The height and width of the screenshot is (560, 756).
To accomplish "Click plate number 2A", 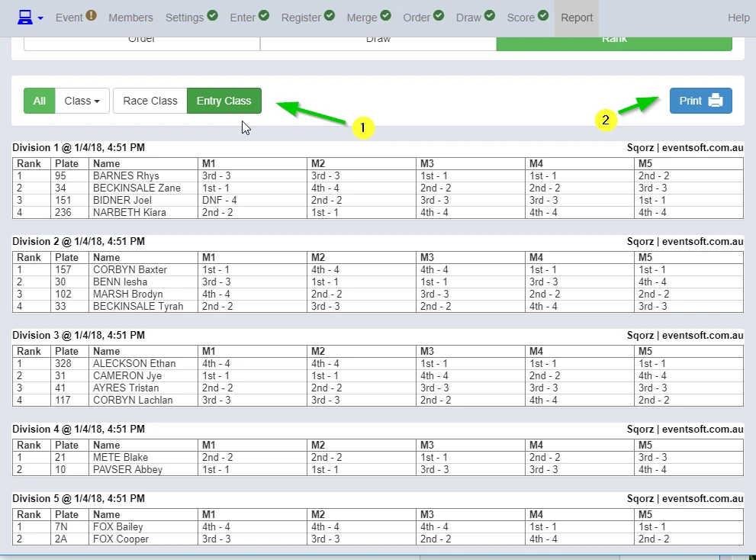I will click(61, 539).
